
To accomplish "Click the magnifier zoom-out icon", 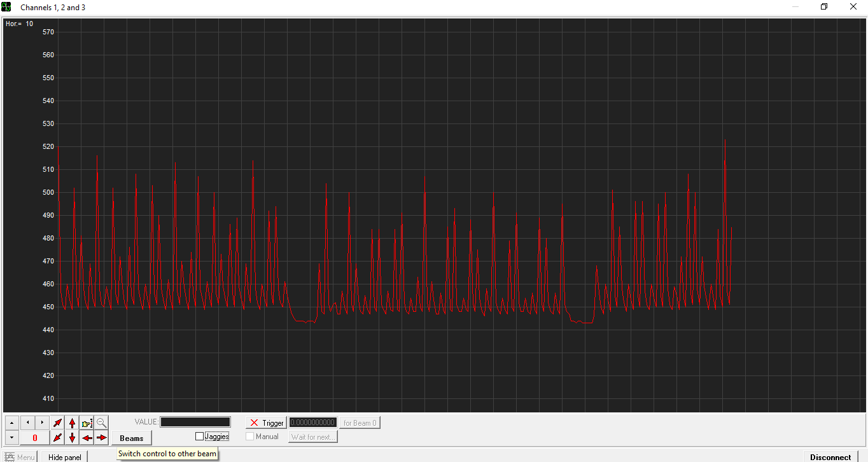I will 102,423.
